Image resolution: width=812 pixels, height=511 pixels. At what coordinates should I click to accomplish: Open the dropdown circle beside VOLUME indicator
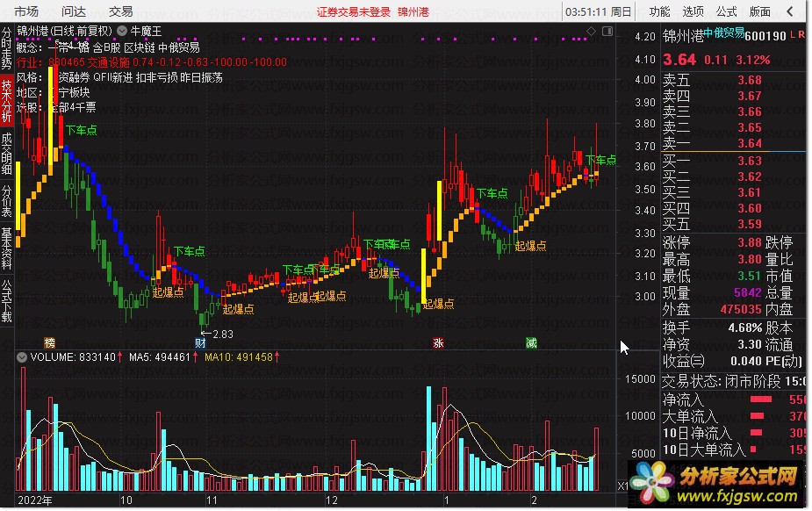22,357
